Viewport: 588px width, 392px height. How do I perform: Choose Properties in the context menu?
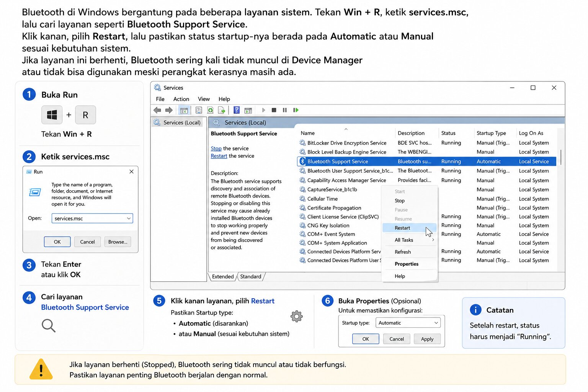click(409, 264)
